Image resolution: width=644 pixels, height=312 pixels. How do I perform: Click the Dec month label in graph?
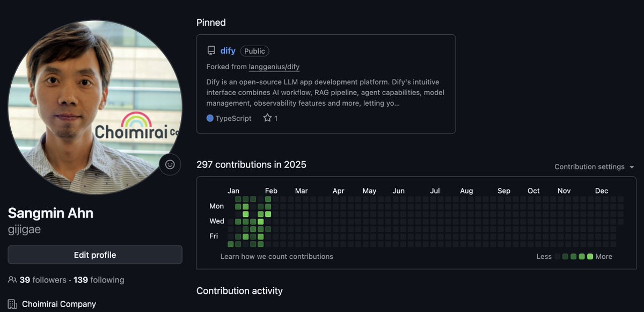[602, 191]
